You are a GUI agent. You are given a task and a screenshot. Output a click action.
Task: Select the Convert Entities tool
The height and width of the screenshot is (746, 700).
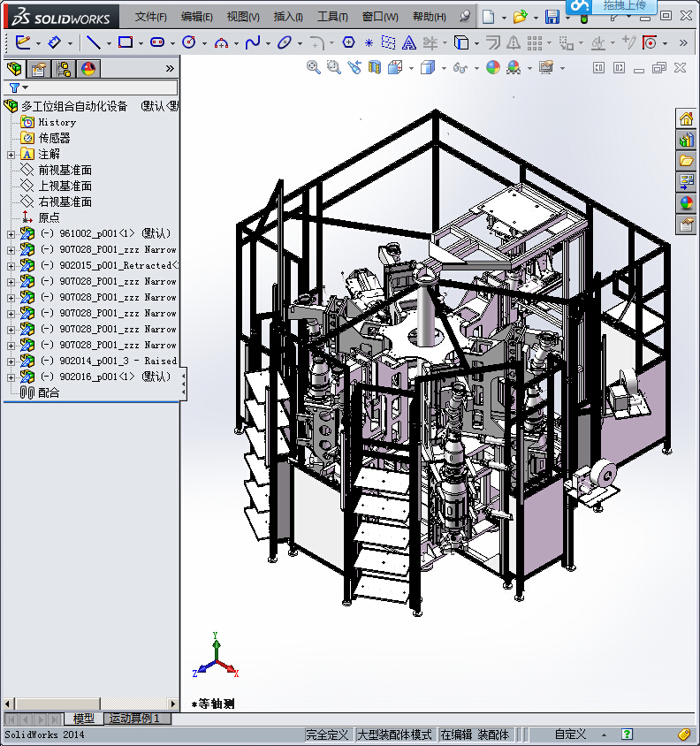[x=460, y=42]
